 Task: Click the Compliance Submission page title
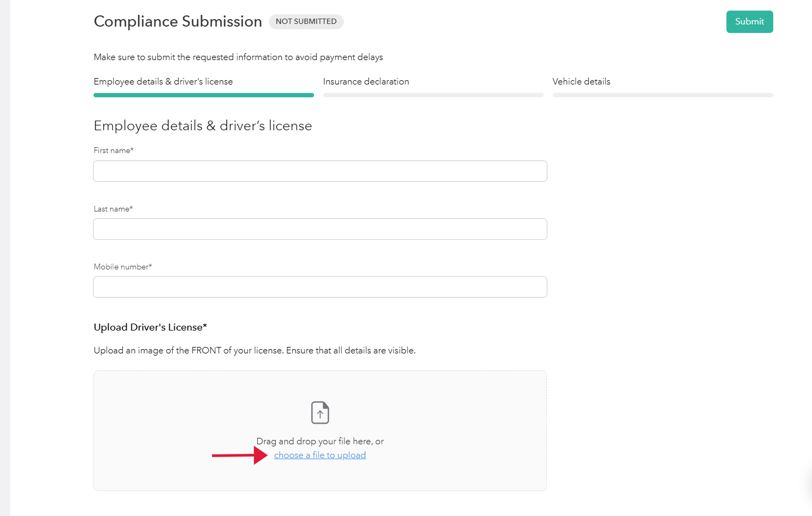(x=177, y=21)
